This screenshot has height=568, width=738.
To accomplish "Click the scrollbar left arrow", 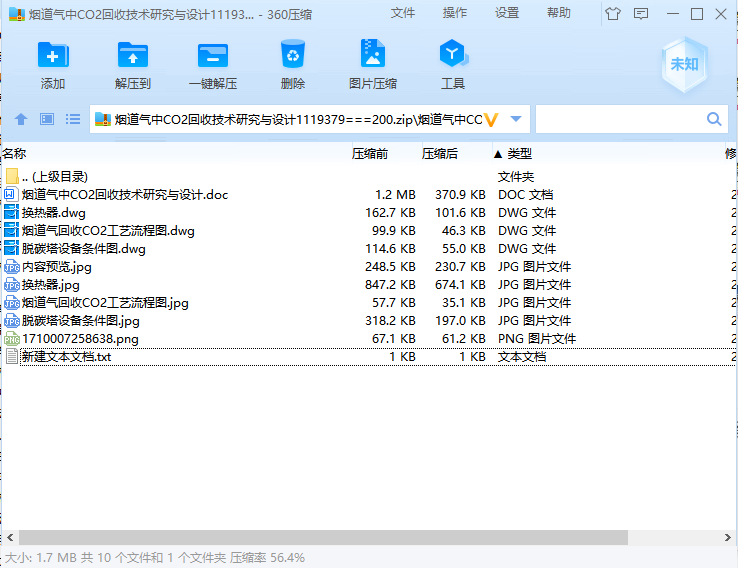I will (x=10, y=537).
